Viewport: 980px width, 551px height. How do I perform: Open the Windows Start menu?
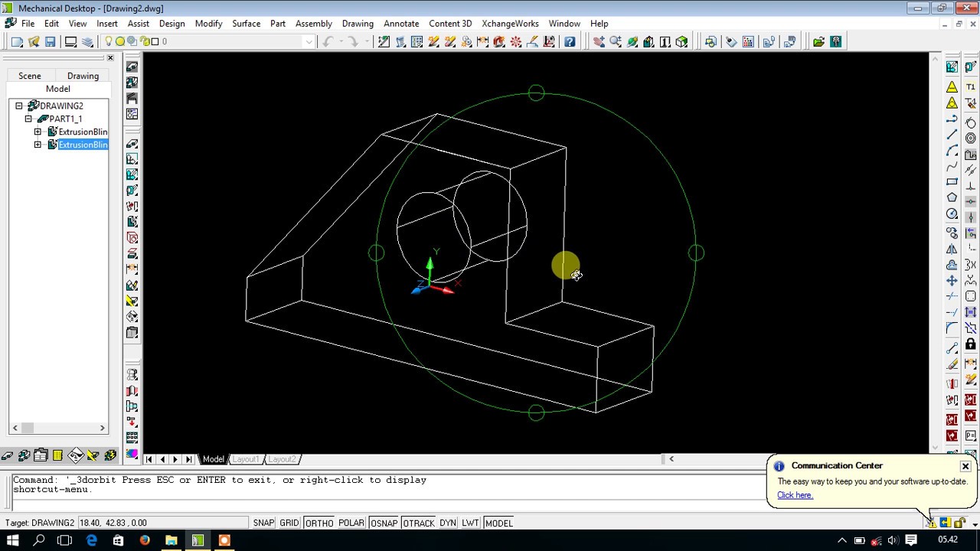click(13, 540)
